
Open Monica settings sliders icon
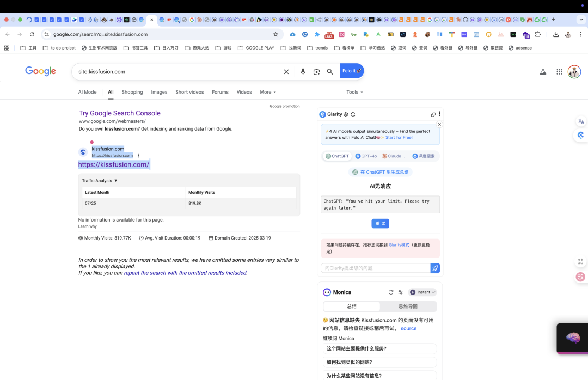(401, 292)
